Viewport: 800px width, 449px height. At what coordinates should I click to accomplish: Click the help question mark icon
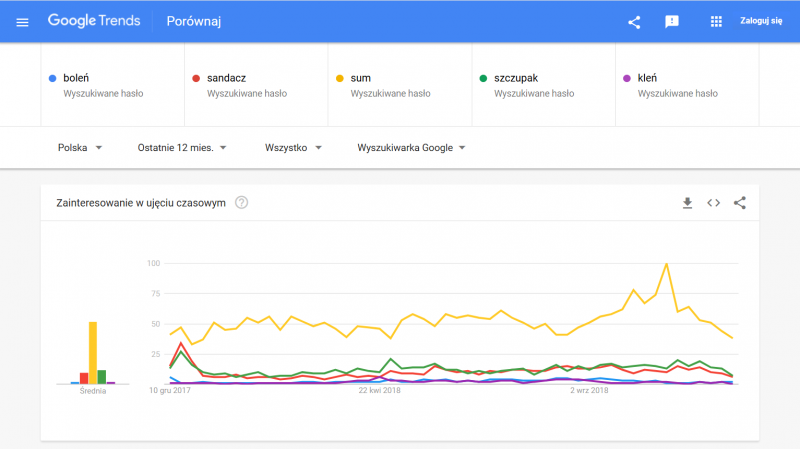pyautogui.click(x=241, y=203)
